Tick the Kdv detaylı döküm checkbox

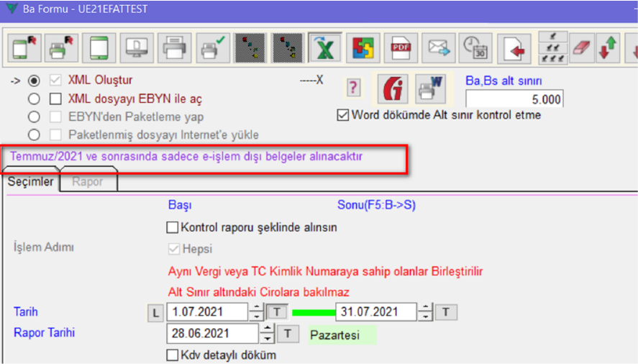(x=173, y=355)
